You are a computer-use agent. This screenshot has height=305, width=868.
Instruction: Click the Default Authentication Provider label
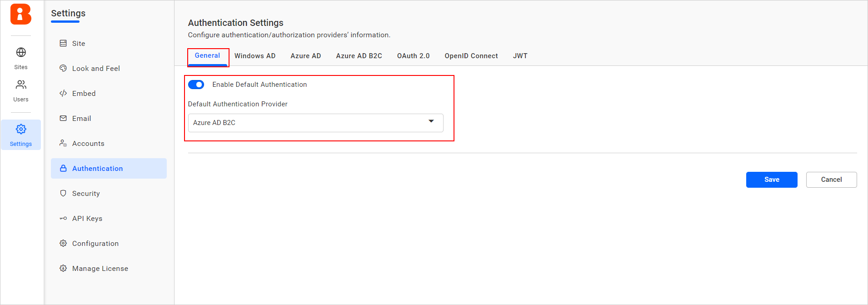pos(238,104)
